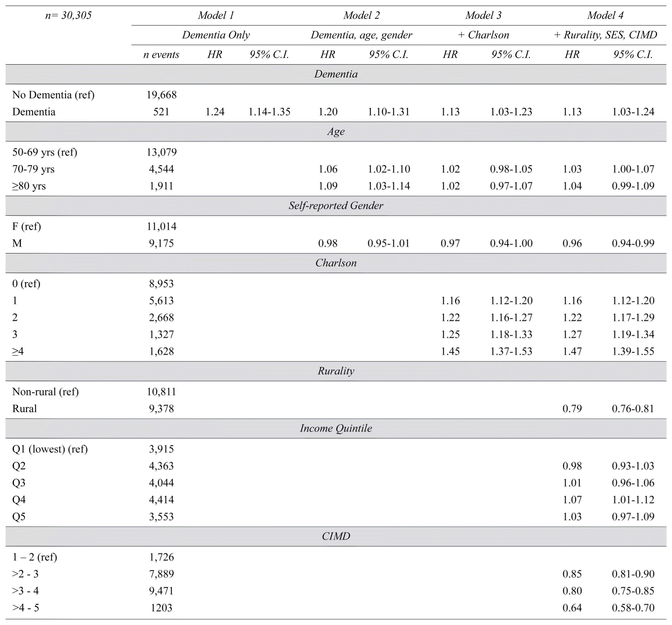Select the Rurality section header row
This screenshot has height=625, width=672.
(336, 371)
